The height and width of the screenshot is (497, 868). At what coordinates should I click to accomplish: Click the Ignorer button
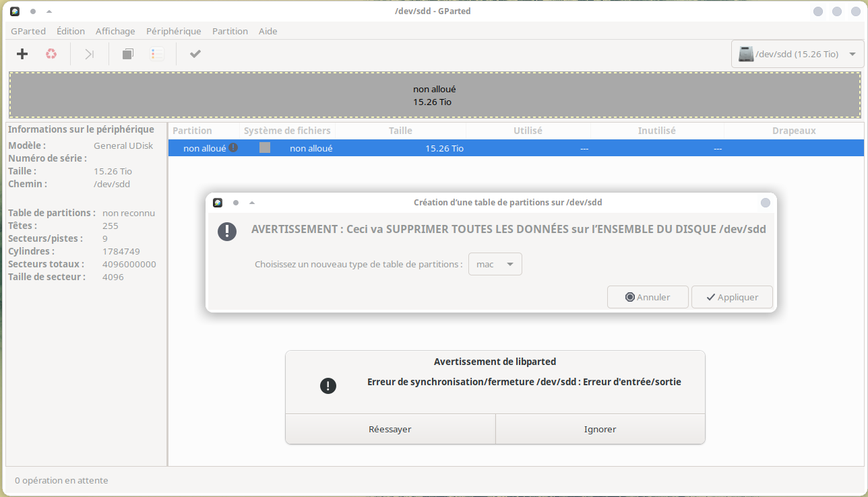600,429
